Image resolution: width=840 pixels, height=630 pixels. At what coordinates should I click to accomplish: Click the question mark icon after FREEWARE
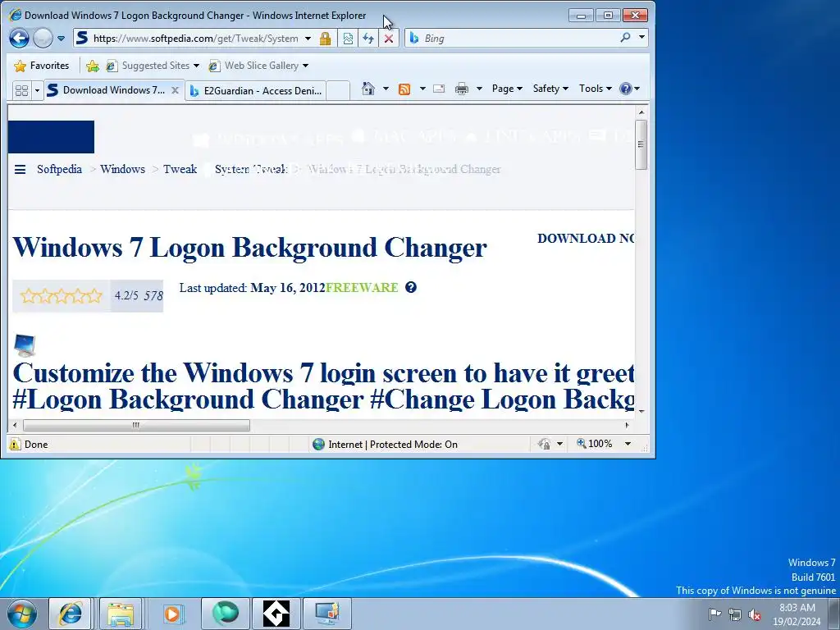pyautogui.click(x=411, y=287)
